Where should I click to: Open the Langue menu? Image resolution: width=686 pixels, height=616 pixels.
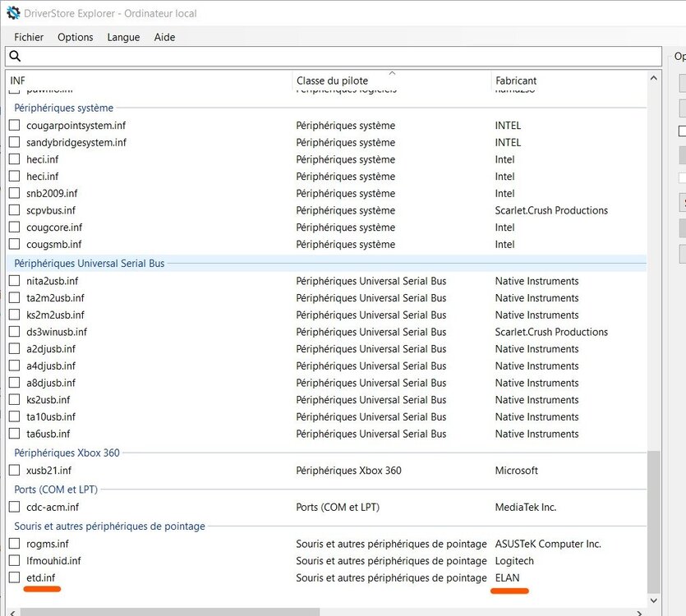[x=123, y=37]
